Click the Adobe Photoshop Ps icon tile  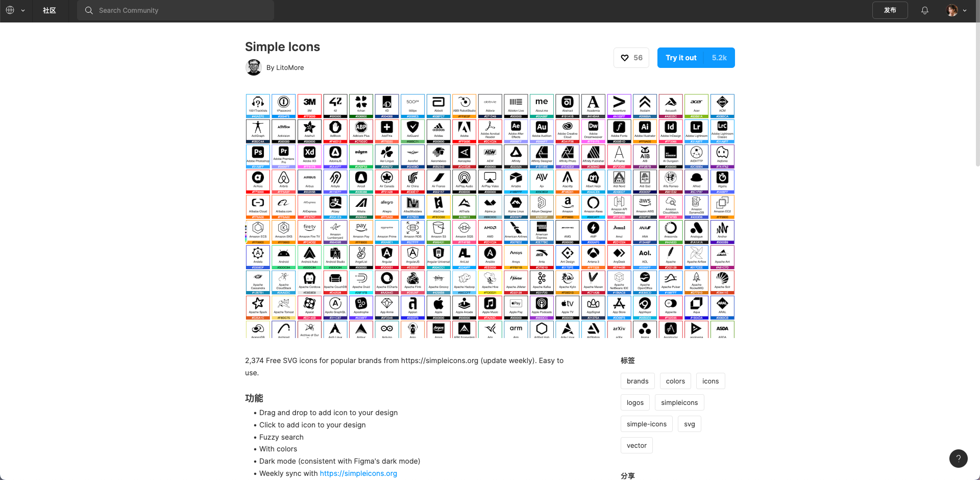point(258,157)
